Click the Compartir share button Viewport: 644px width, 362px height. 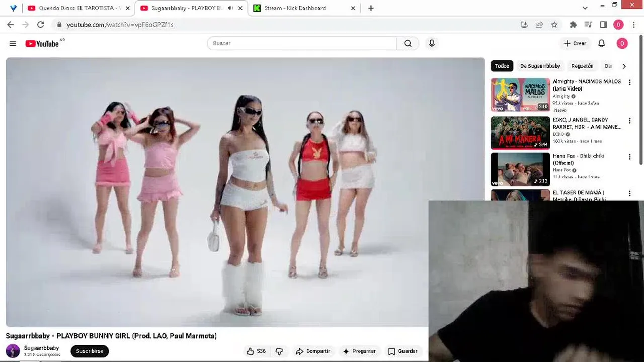(313, 351)
